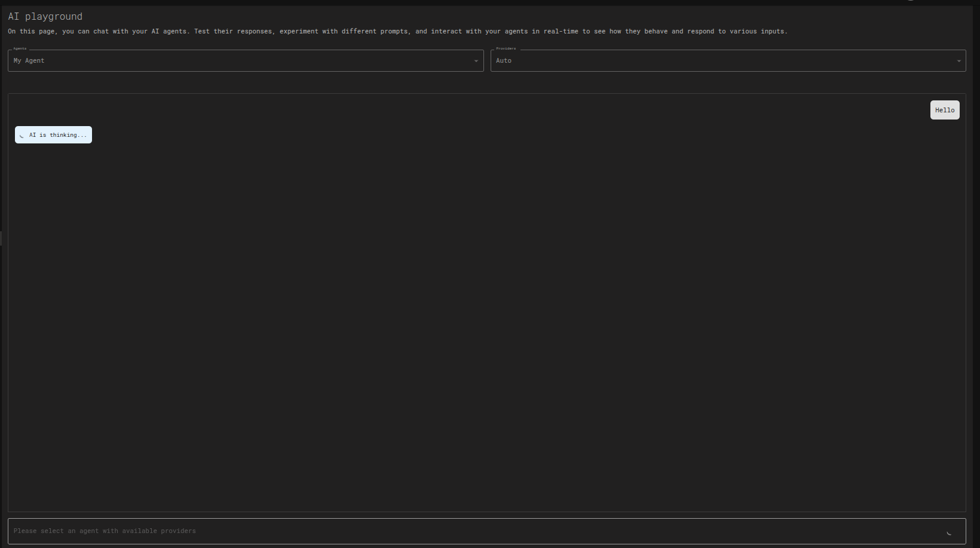980x548 pixels.
Task: Click the 'Hello' text in the chat
Action: click(945, 110)
